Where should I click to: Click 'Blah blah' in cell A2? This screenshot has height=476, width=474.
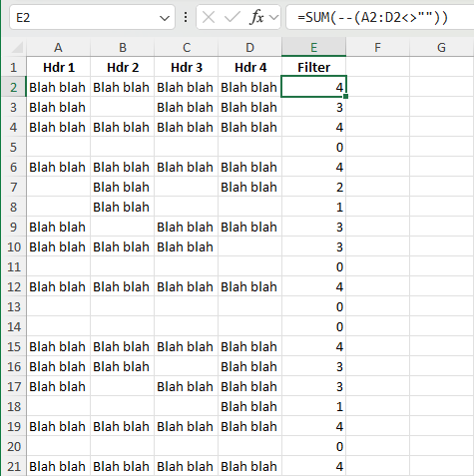click(57, 87)
